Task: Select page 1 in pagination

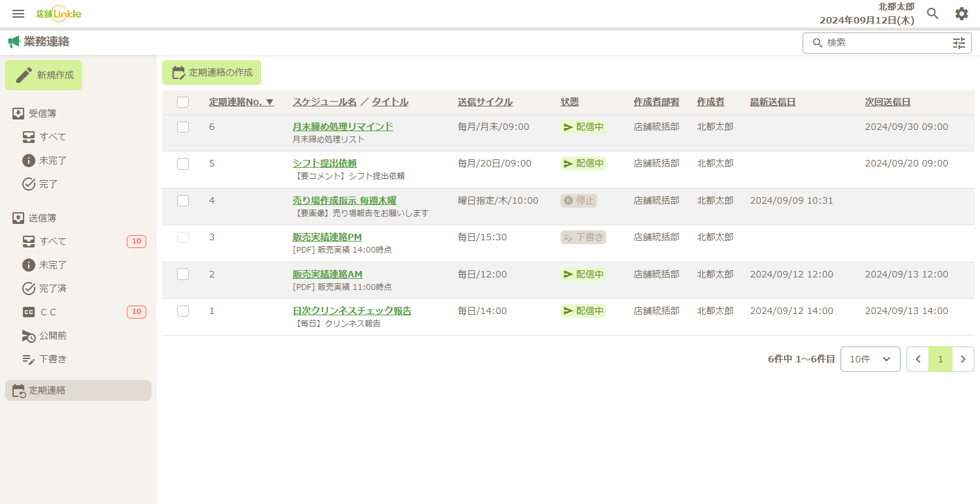Action: [941, 359]
